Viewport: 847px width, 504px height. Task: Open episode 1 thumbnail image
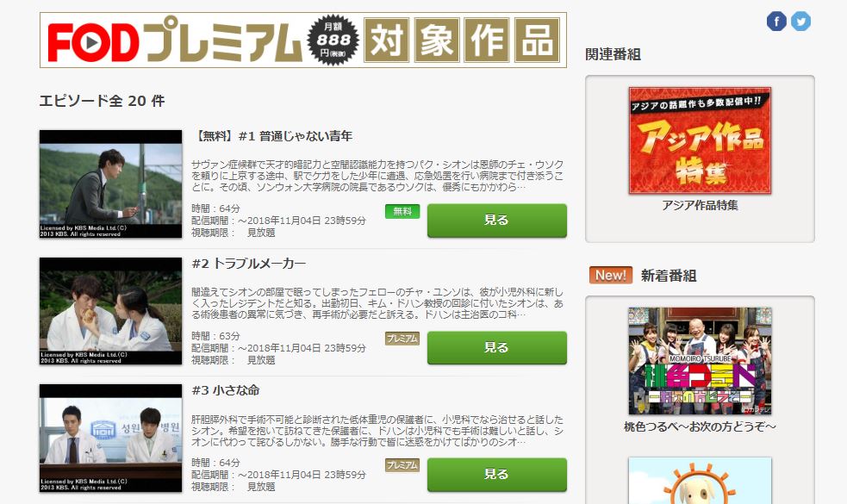pos(111,184)
